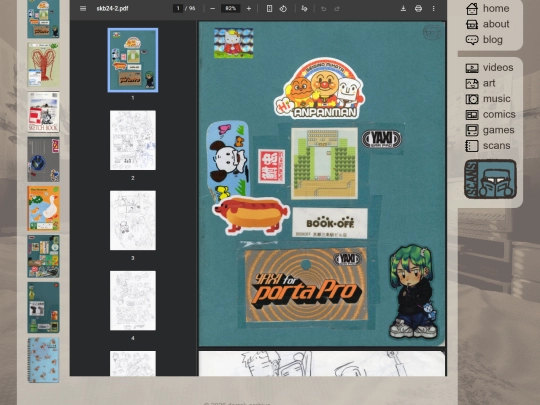Viewport: 540px width, 405px height.
Task: Open the PDF viewer more actions menu
Action: coord(434,9)
